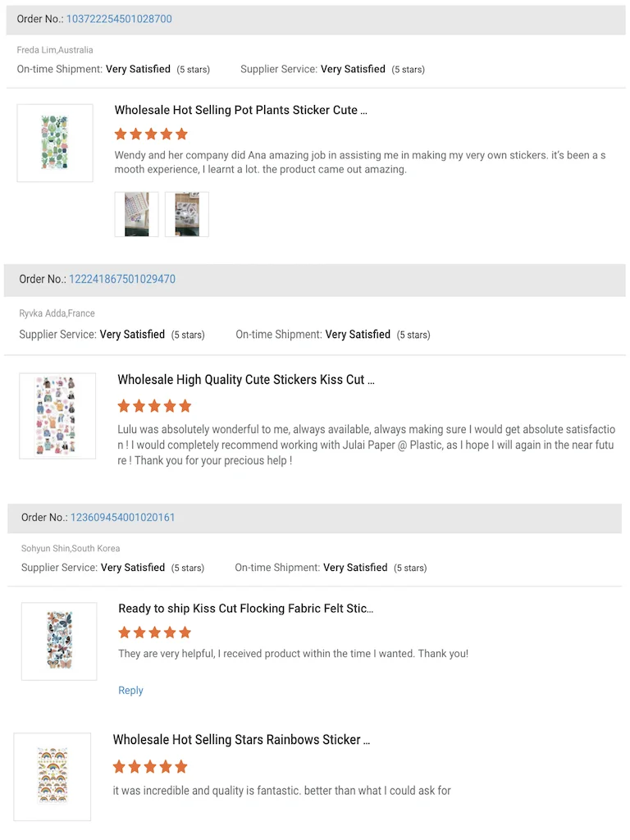The height and width of the screenshot is (840, 630).
Task: Enlarge the first review photo from Freda Lim
Action: pyautogui.click(x=137, y=214)
